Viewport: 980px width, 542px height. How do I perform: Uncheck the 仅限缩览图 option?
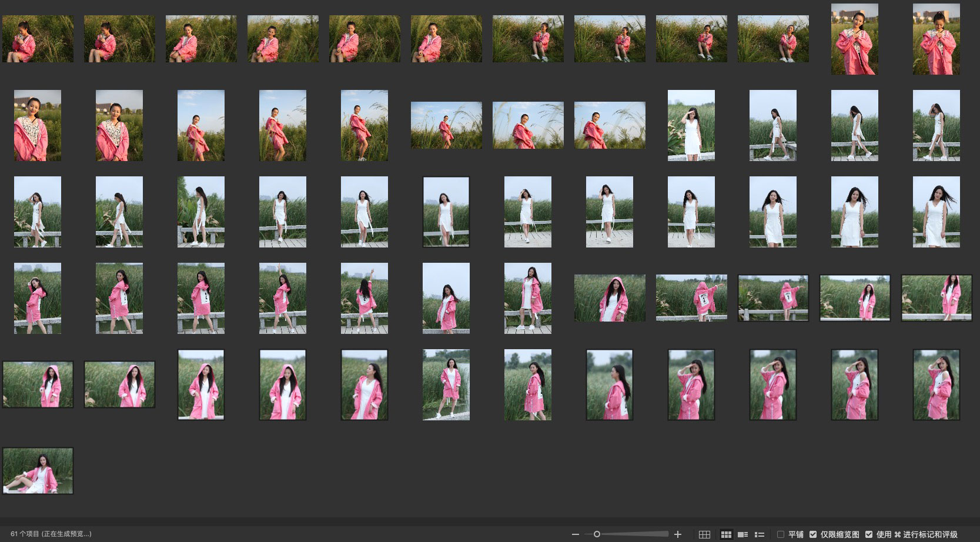(813, 534)
